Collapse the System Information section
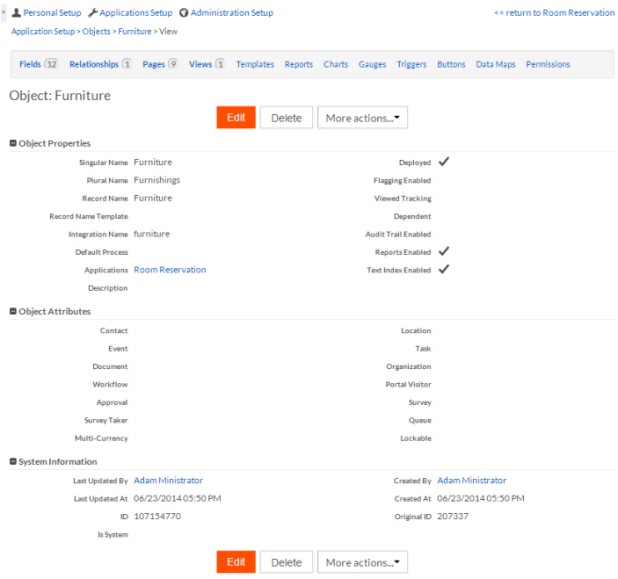The image size is (618, 579). coord(13,461)
